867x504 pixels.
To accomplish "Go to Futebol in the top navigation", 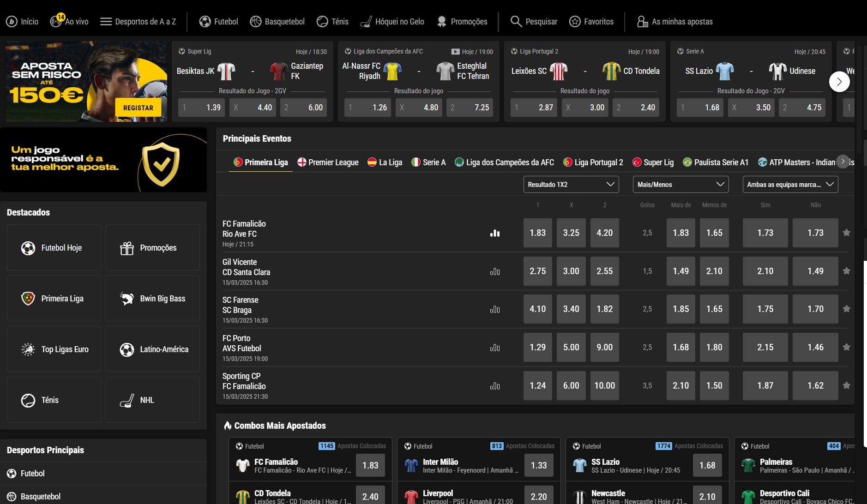I will (219, 22).
